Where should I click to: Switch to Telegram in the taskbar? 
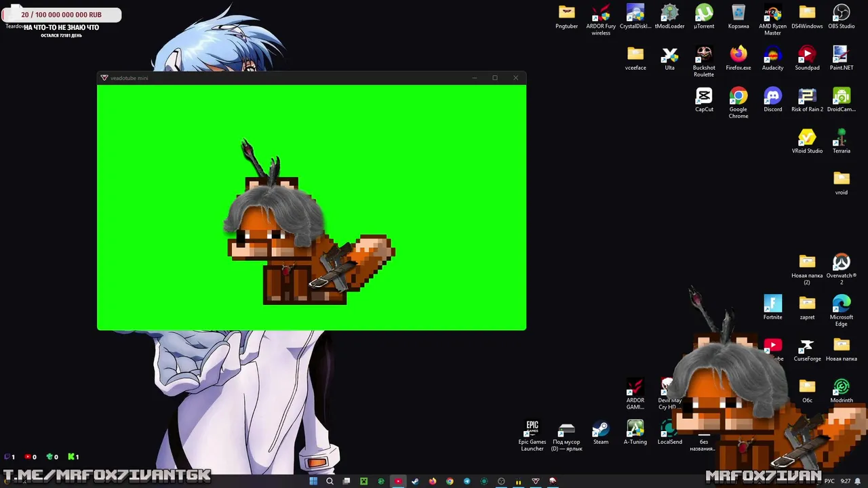pyautogui.click(x=467, y=481)
